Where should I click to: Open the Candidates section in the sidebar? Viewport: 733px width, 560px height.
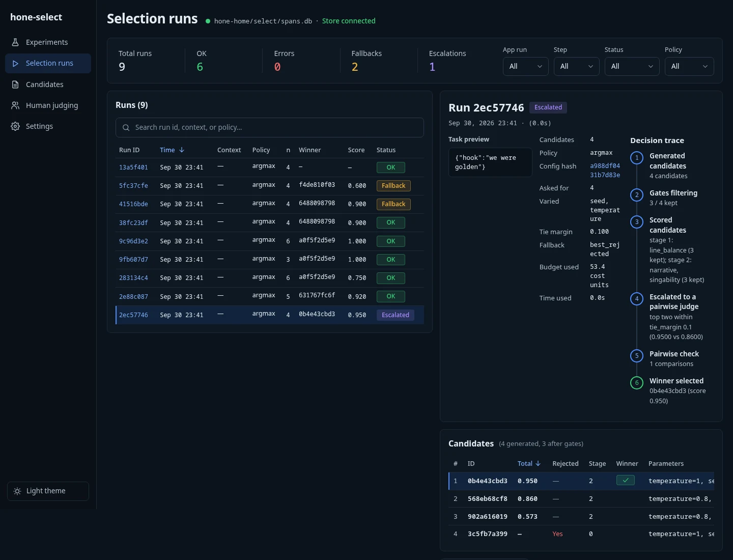(x=48, y=85)
